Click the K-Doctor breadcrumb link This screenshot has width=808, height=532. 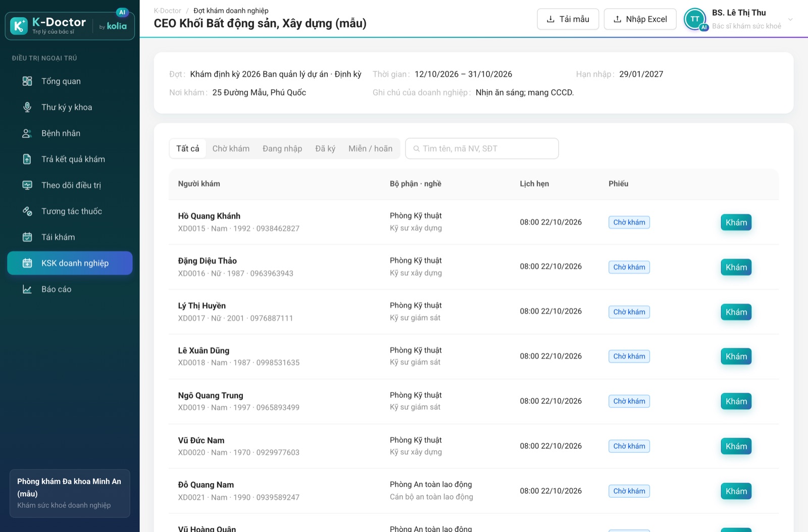click(x=167, y=11)
